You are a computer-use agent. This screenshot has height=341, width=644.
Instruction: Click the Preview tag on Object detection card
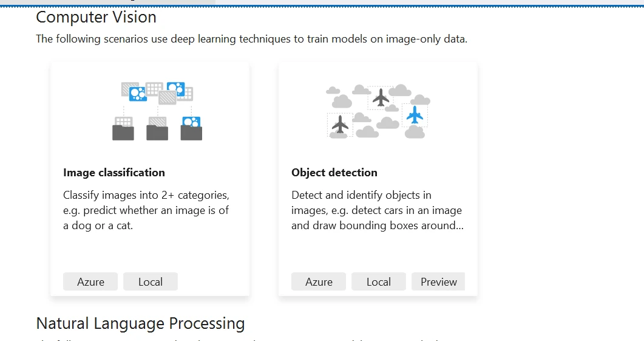(x=438, y=281)
